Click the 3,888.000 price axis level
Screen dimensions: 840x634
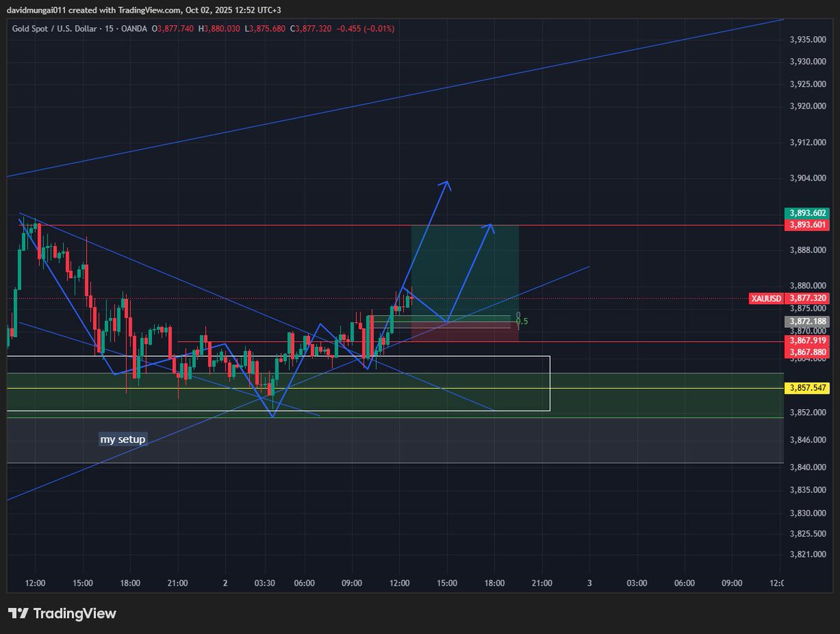tap(808, 250)
